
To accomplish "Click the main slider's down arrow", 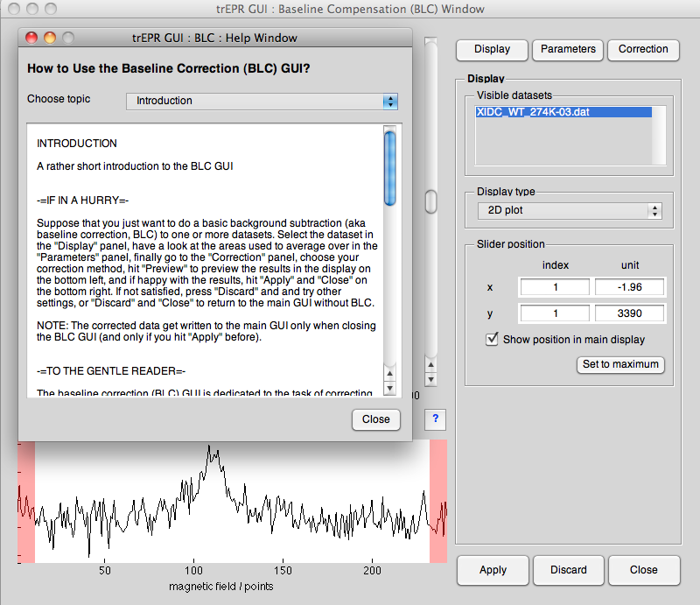I will [430, 380].
